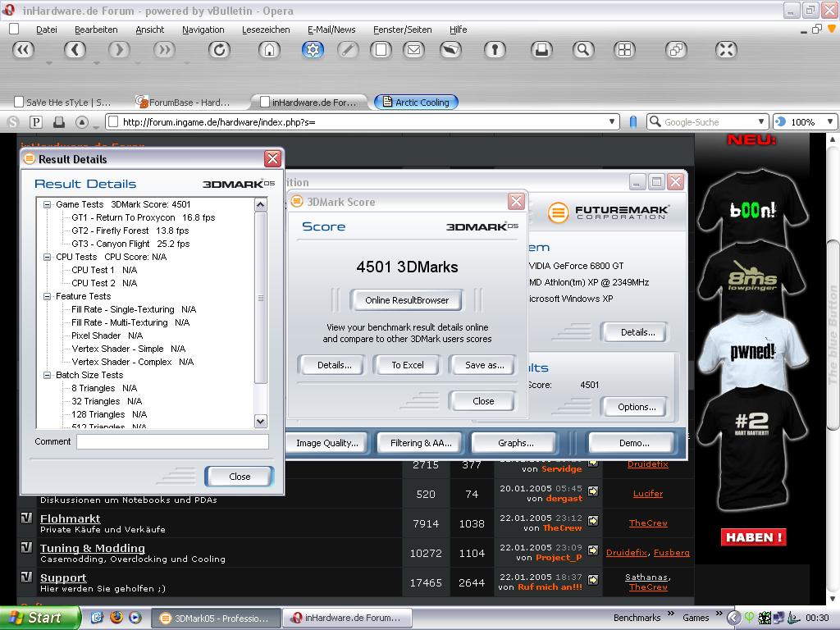Open the address bar URL dropdown

pyautogui.click(x=611, y=121)
